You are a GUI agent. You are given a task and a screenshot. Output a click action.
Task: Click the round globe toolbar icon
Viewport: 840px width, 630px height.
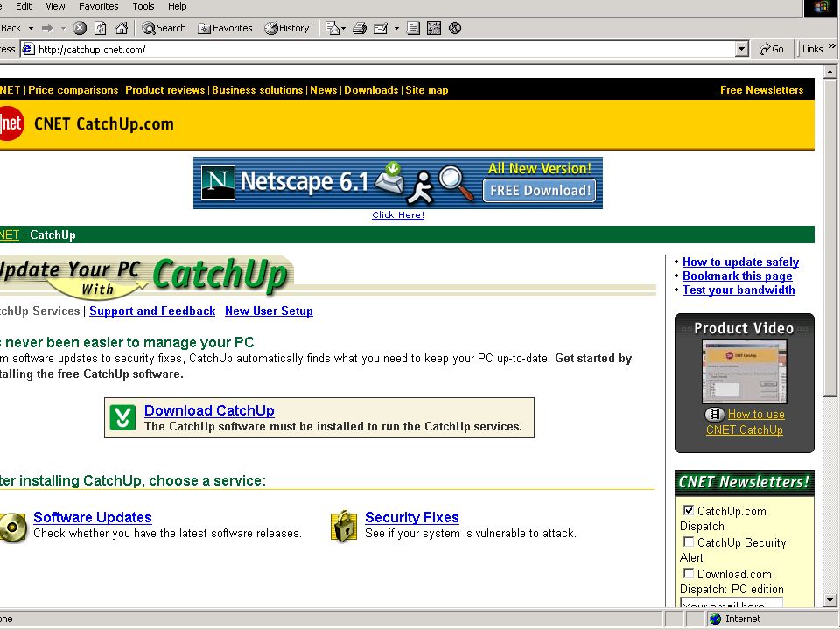pyautogui.click(x=455, y=28)
